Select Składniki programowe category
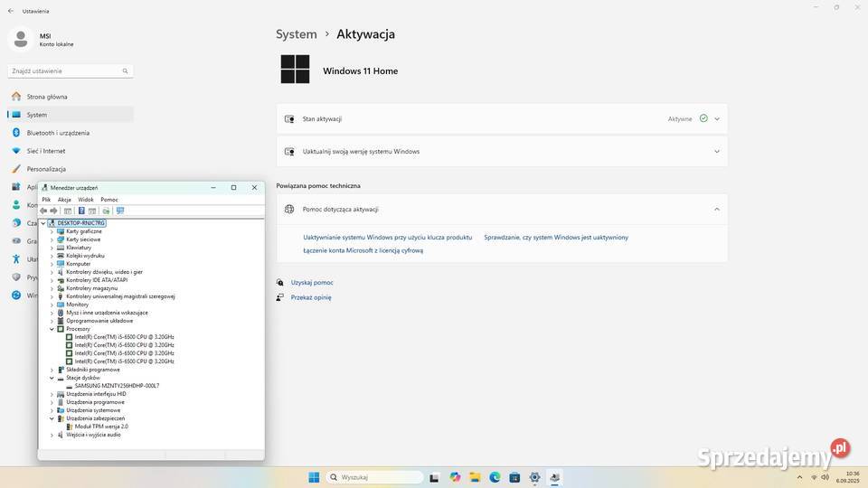The width and height of the screenshot is (868, 488). point(93,370)
